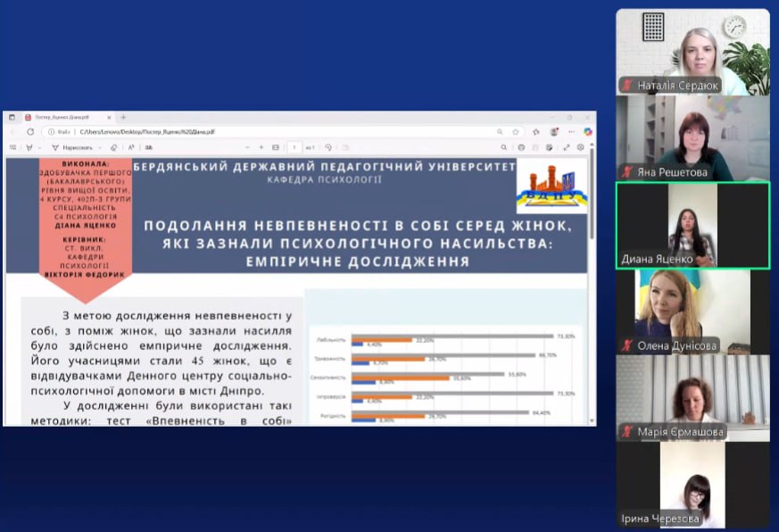Click the label "КЕРІВНИК:" on the poster

pos(85,239)
